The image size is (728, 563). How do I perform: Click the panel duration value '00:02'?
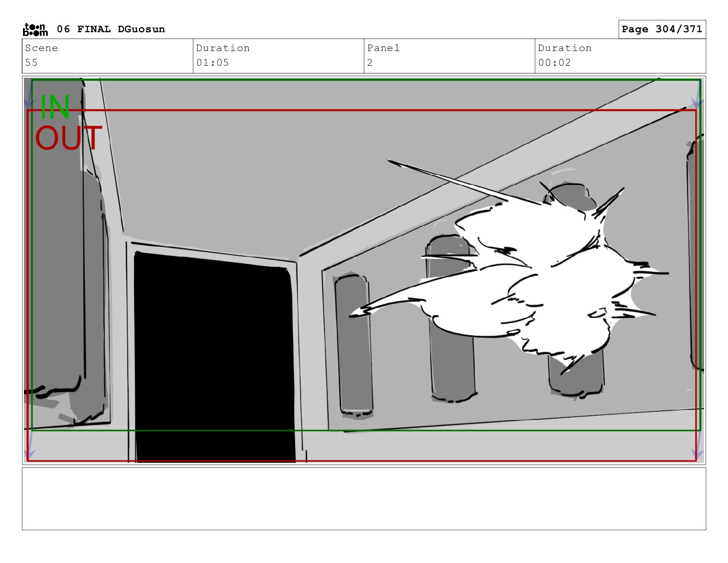click(554, 63)
